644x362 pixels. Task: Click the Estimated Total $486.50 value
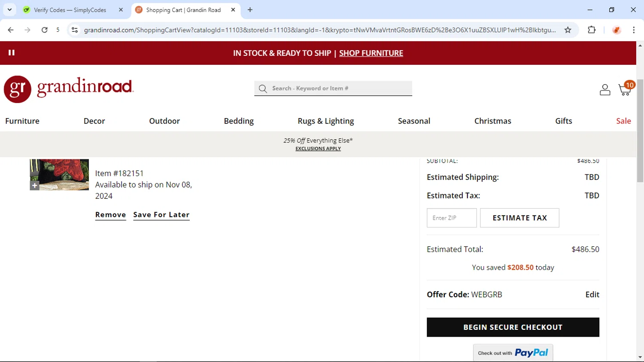585,249
